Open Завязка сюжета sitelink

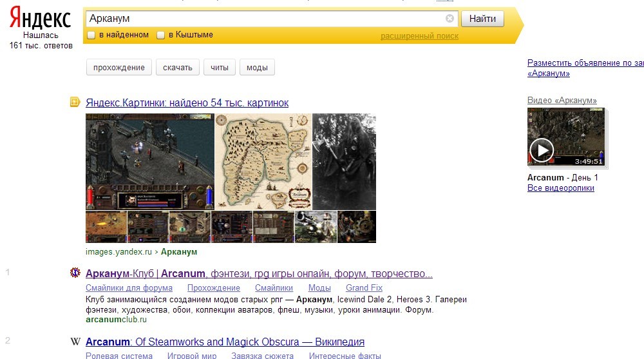(x=263, y=355)
